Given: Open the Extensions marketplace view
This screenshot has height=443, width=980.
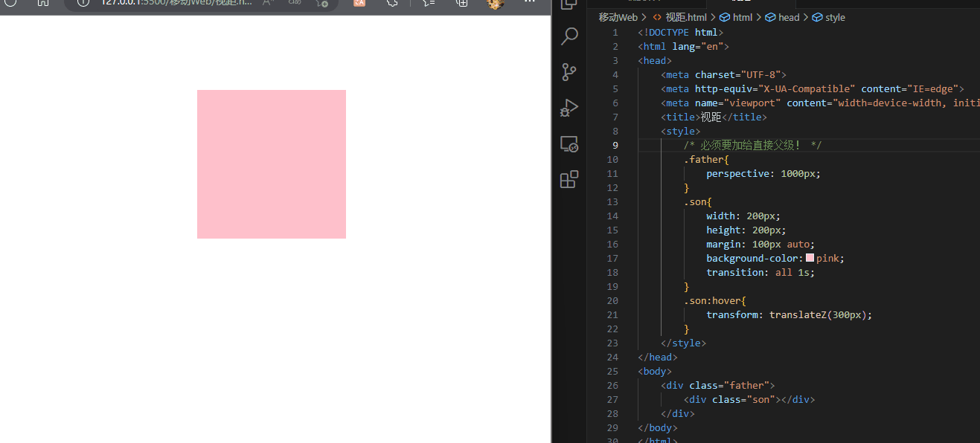Looking at the screenshot, I should pyautogui.click(x=569, y=180).
